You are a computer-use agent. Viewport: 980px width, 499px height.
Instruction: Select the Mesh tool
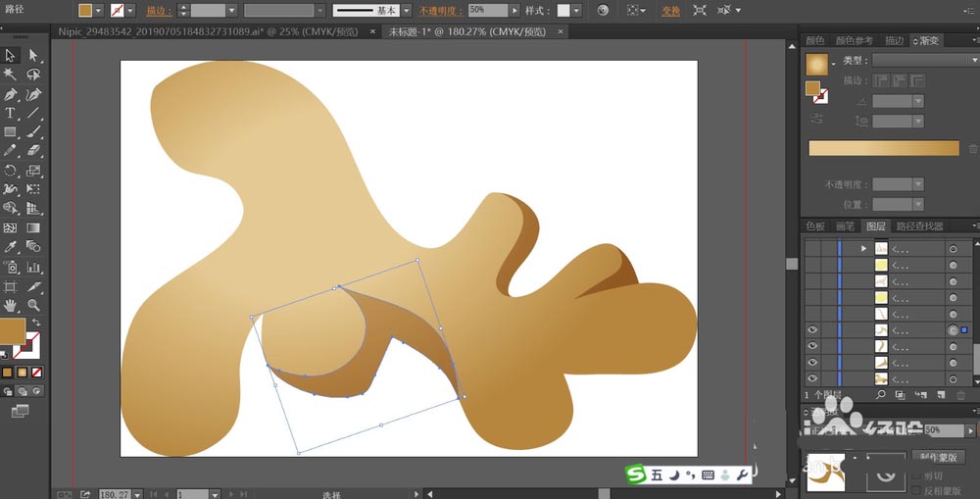click(10, 228)
